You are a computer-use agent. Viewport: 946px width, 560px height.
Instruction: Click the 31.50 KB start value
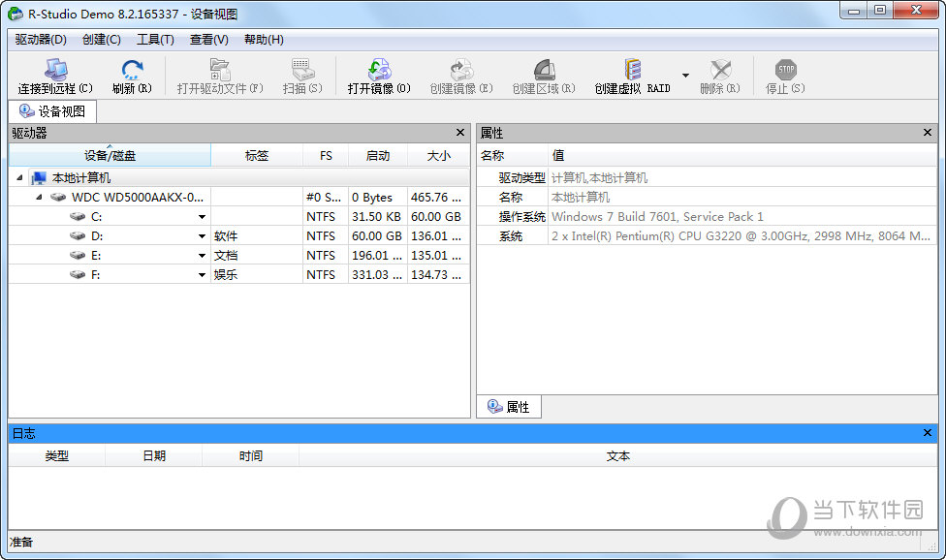(376, 216)
